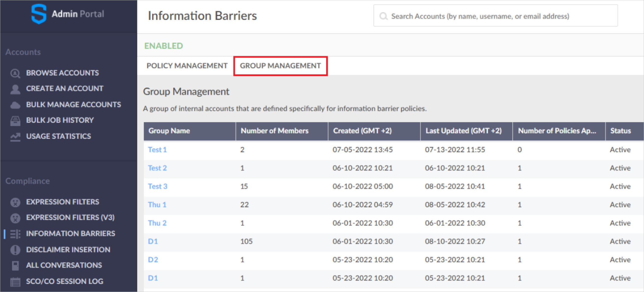The width and height of the screenshot is (644, 292).
Task: Go to Bulk Manage Accounts
Action: click(x=73, y=104)
